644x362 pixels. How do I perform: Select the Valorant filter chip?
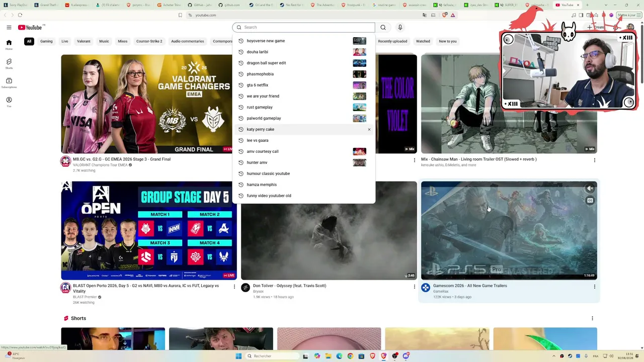pos(84,41)
